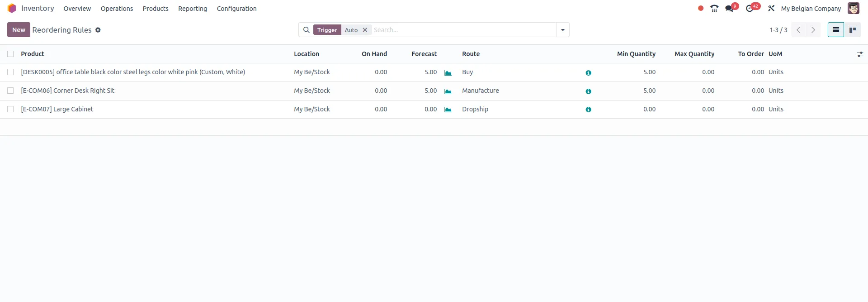
Task: Click To Order 0.00 on Corner Desk row
Action: pyautogui.click(x=758, y=91)
